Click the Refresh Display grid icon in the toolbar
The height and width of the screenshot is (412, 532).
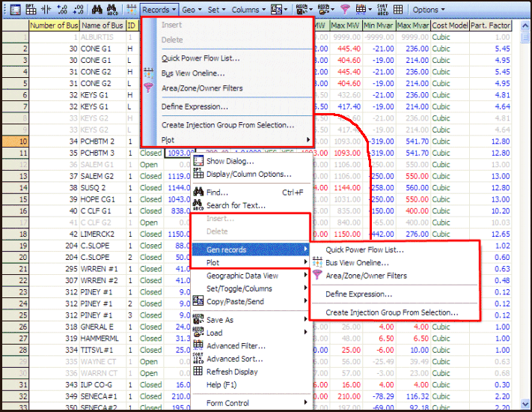(x=397, y=10)
